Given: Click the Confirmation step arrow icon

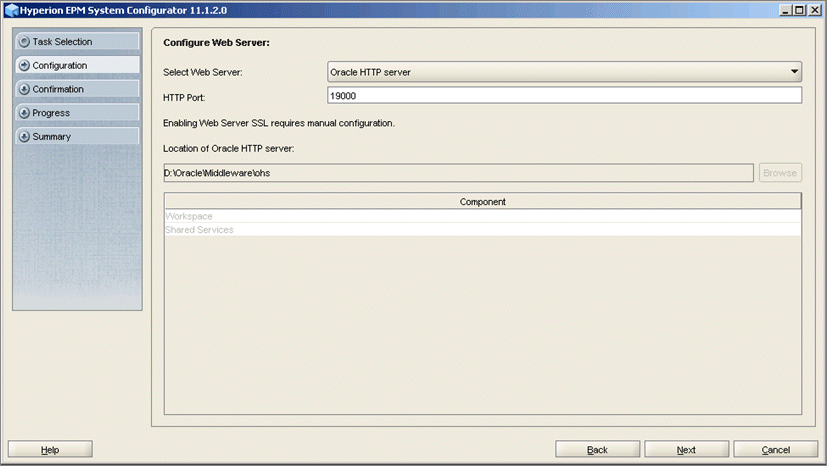Looking at the screenshot, I should click(24, 89).
